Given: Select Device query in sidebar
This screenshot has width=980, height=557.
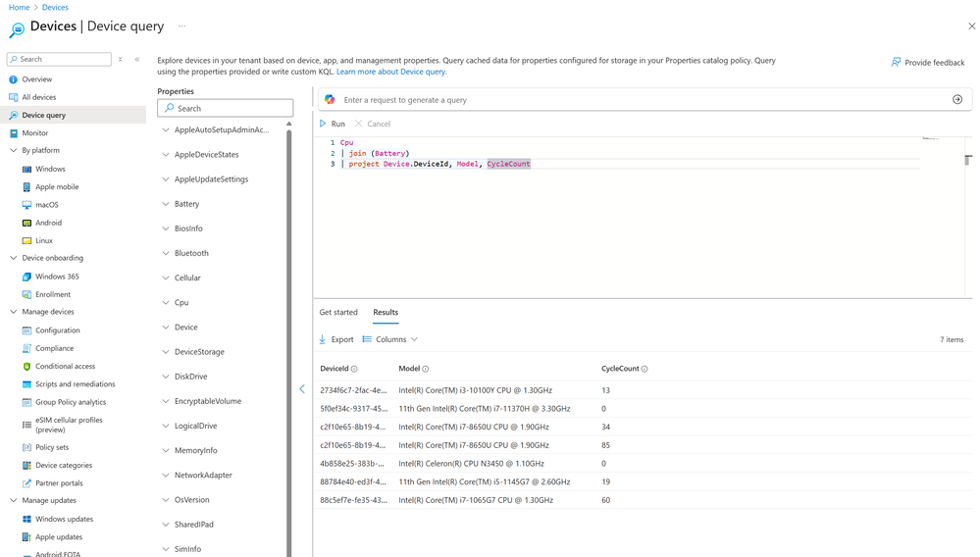Looking at the screenshot, I should click(x=74, y=115).
